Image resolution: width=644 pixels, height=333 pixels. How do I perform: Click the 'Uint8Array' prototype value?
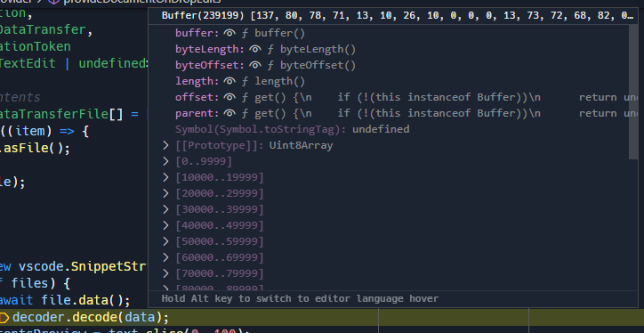tap(301, 145)
